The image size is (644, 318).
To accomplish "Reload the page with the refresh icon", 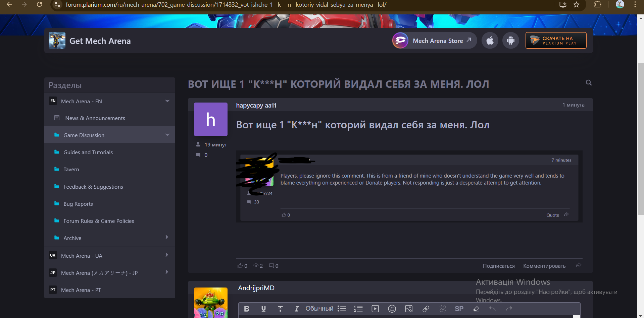I will pyautogui.click(x=39, y=4).
